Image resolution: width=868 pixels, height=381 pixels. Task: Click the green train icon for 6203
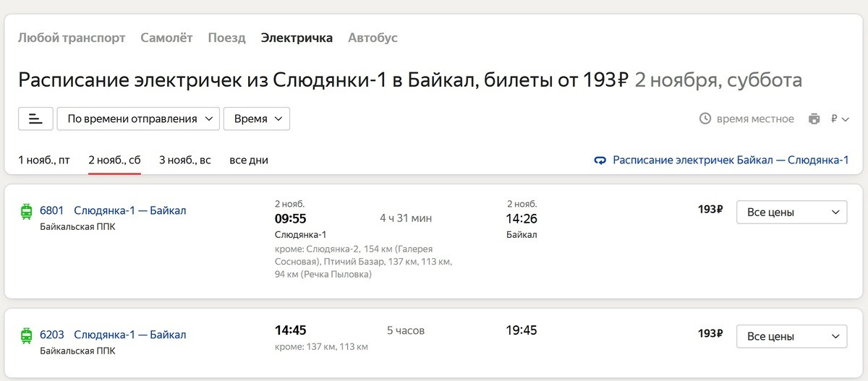click(27, 335)
